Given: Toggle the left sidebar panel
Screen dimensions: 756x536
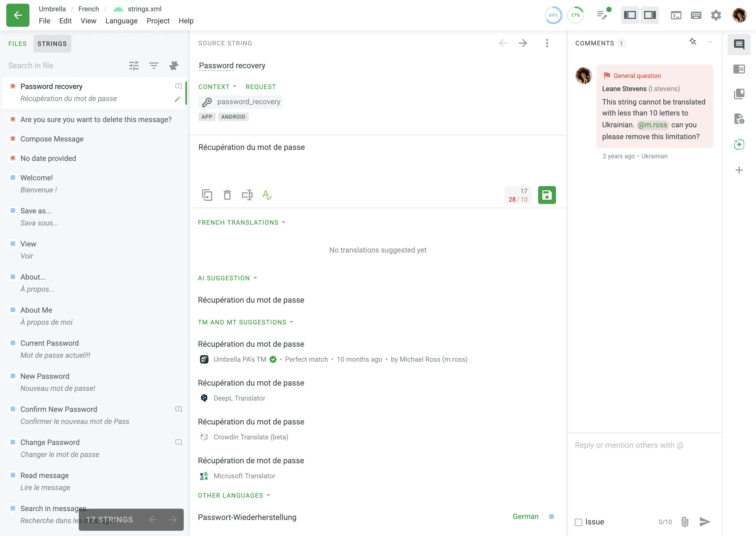Looking at the screenshot, I should tap(630, 15).
